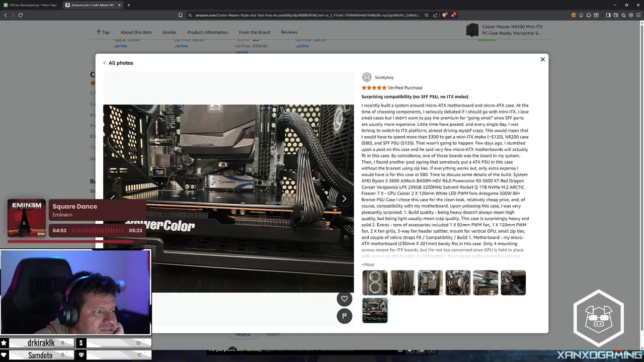Open the Brave Rewards triangle icon
The width and height of the screenshot is (644, 362).
point(453,15)
